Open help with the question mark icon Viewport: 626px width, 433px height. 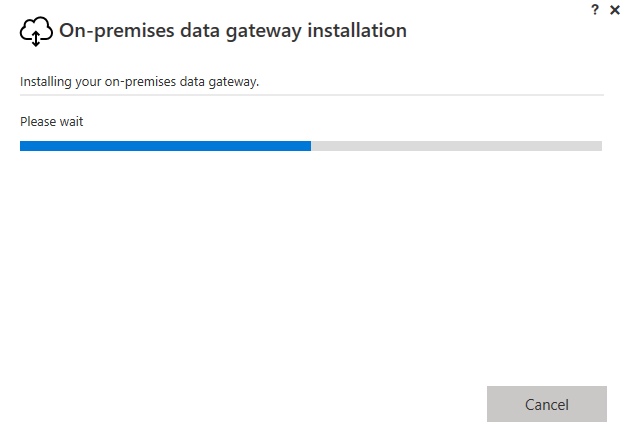tap(595, 10)
